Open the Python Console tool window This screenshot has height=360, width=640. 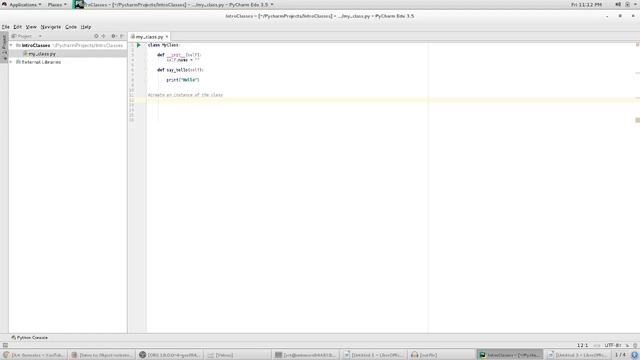(29, 338)
